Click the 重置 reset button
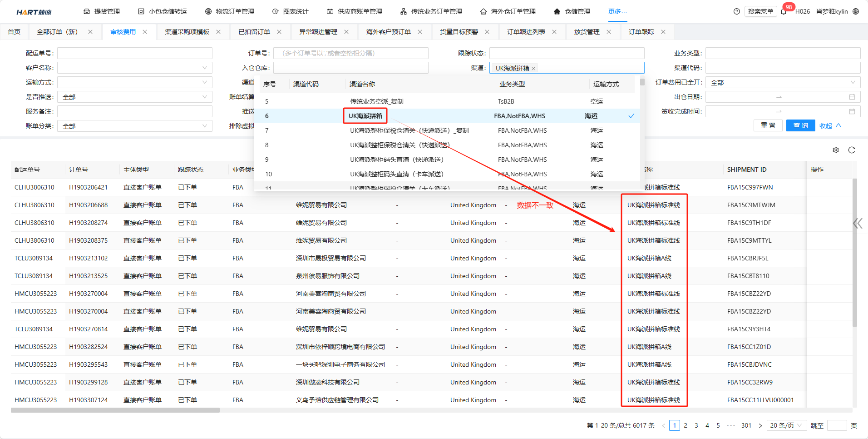Screen dimensions: 868x439 click(768, 126)
